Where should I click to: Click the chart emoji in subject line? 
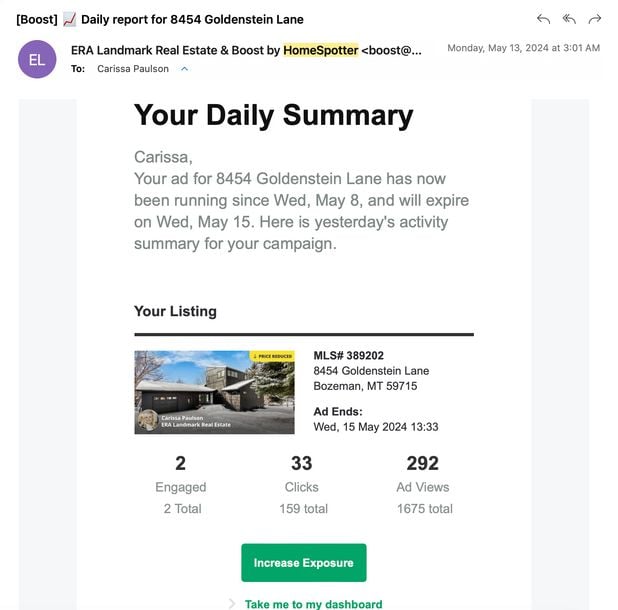tap(70, 19)
